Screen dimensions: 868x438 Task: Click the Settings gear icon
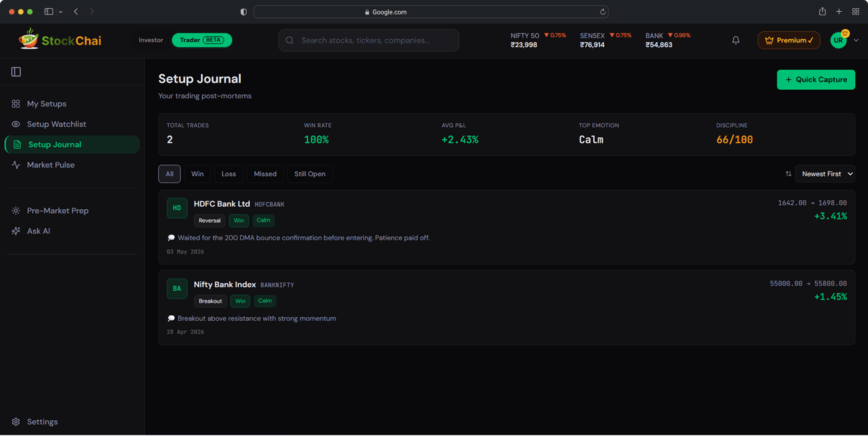coord(16,422)
